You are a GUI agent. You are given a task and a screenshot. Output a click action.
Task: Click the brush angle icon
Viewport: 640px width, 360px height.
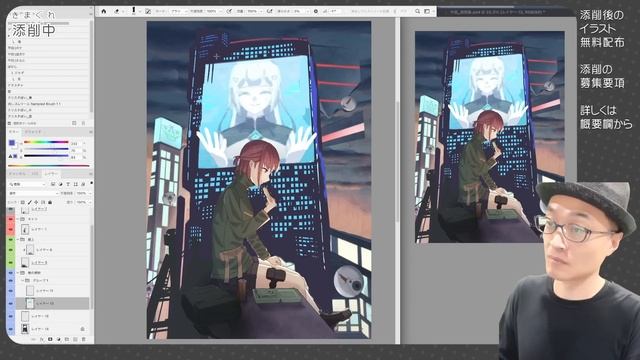coord(325,11)
